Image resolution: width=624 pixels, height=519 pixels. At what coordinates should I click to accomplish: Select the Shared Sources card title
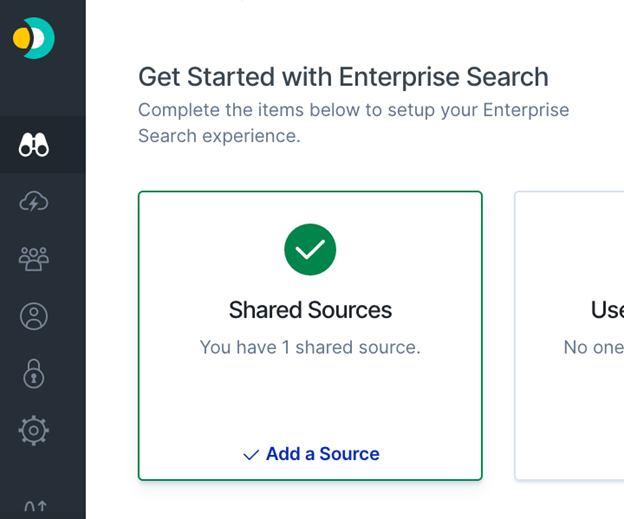(x=310, y=310)
